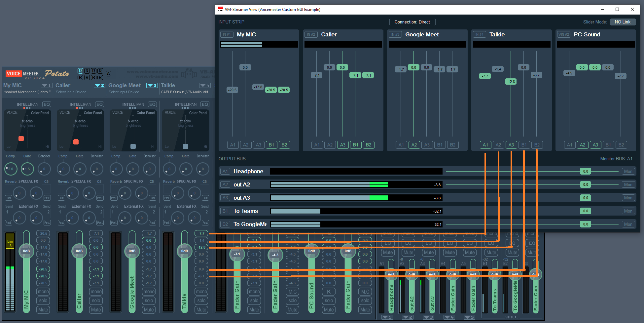The width and height of the screenshot is (644, 323).
Task: Click Caller Compressor knob
Action: coord(63,169)
